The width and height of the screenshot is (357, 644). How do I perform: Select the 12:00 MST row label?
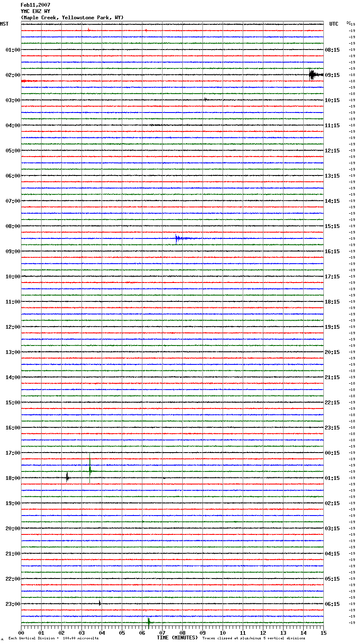13,327
